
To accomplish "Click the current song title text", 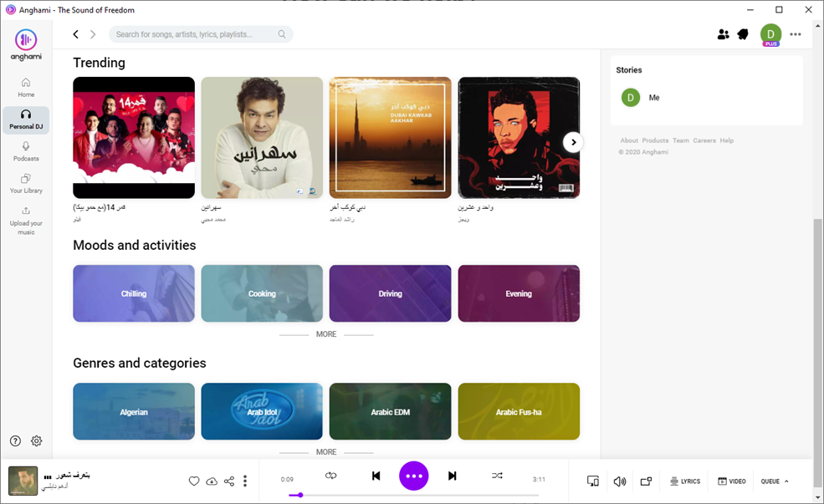I will click(73, 475).
